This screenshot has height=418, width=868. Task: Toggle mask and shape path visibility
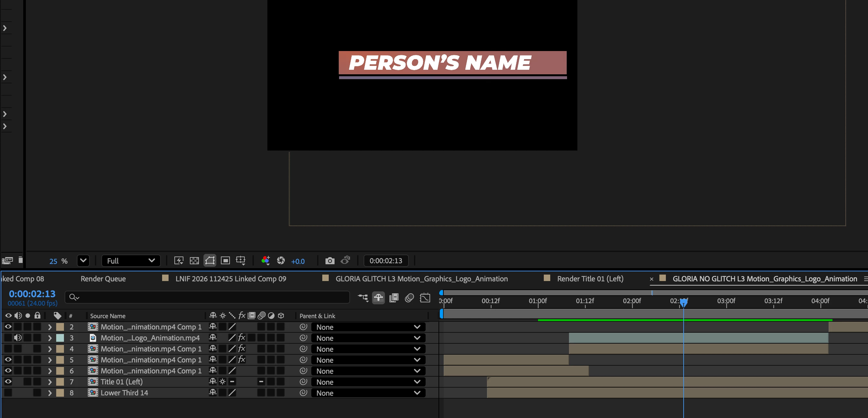[210, 261]
